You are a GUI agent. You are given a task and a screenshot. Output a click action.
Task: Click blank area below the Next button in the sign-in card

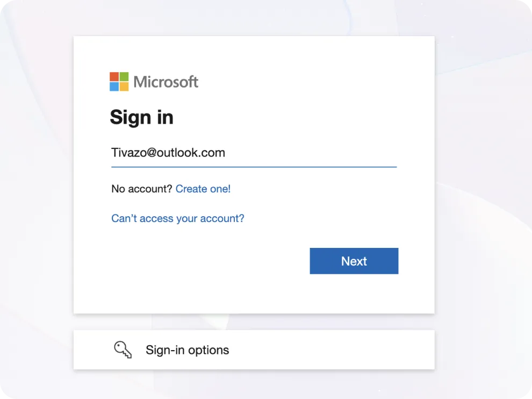(354, 295)
